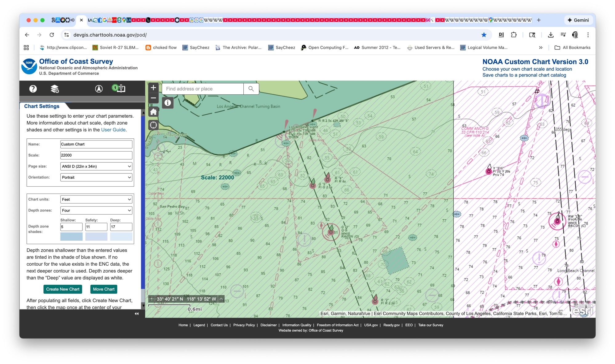Open the Chart units dropdown
This screenshot has width=615, height=364.
click(x=96, y=200)
